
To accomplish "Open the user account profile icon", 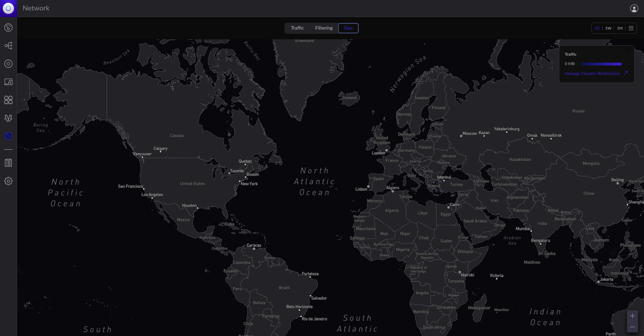I will (x=634, y=8).
